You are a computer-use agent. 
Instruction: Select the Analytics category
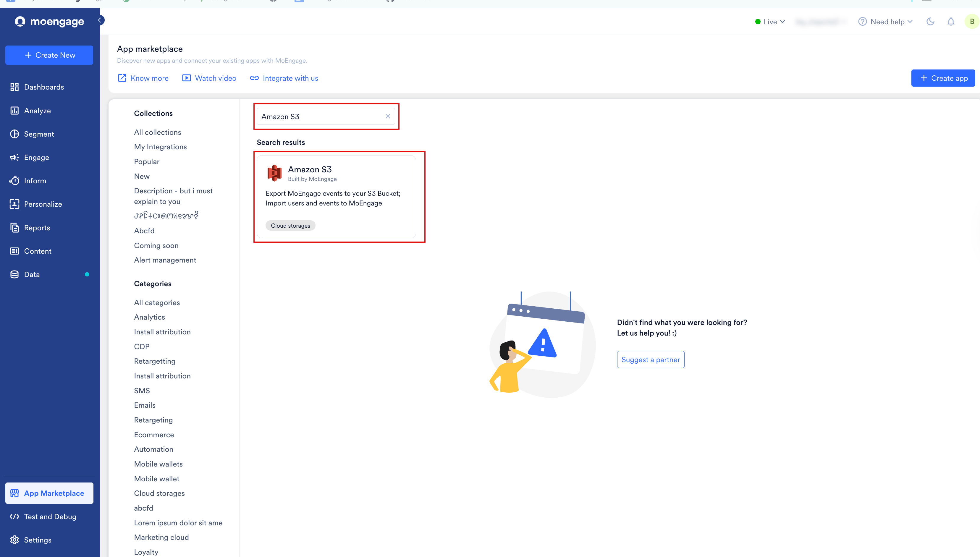tap(150, 317)
